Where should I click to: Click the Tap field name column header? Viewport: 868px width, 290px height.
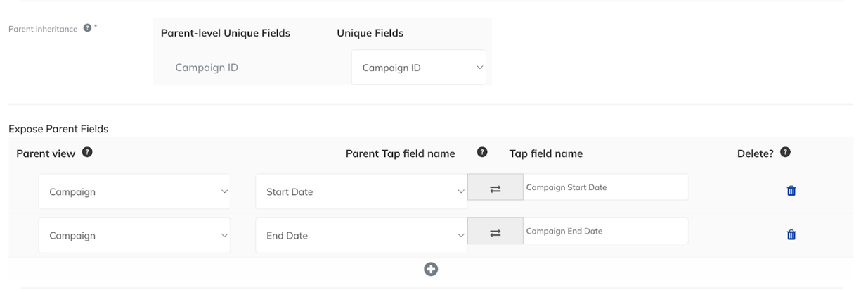546,153
